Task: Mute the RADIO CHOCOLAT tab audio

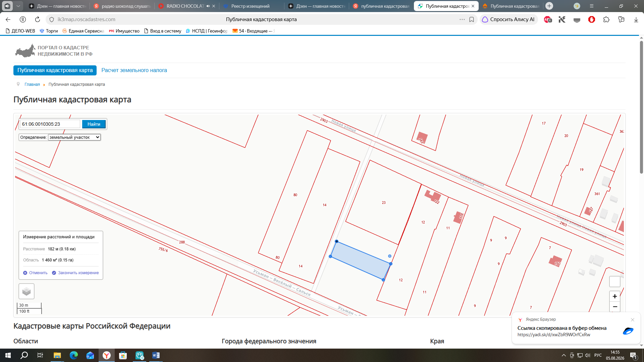Action: (x=208, y=6)
